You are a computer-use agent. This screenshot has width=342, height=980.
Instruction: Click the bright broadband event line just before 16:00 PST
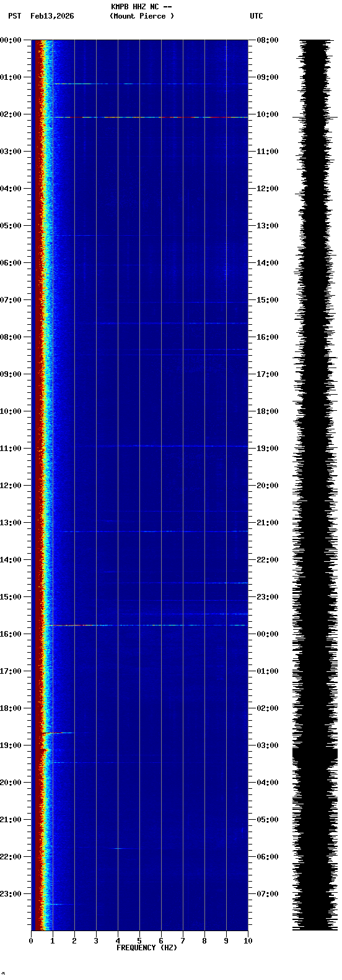tap(145, 625)
